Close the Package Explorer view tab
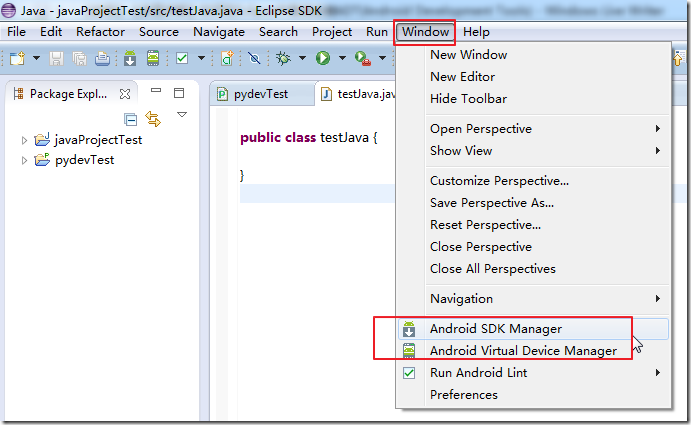Screen dimensions: 691x425 click(x=125, y=94)
